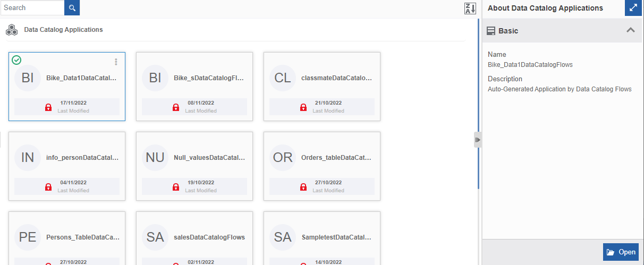This screenshot has height=265, width=644.
Task: Open the Bike_Data1DataCatalog card kebab menu
Action: [x=116, y=62]
